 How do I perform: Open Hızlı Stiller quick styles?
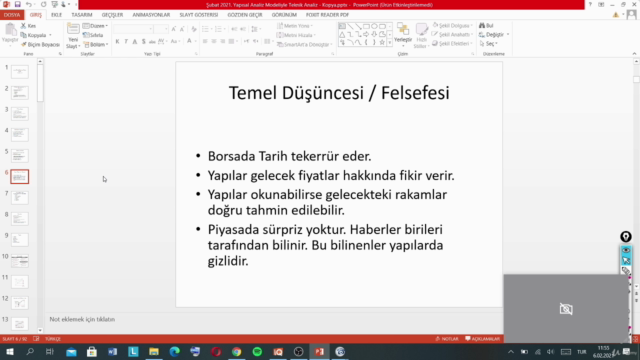click(421, 36)
